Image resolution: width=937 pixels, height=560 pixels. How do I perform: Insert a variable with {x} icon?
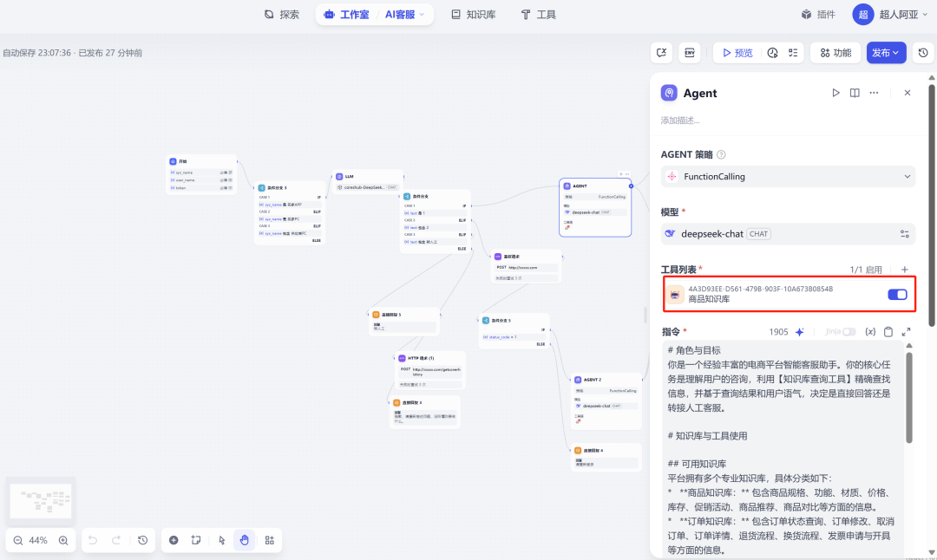tap(870, 332)
